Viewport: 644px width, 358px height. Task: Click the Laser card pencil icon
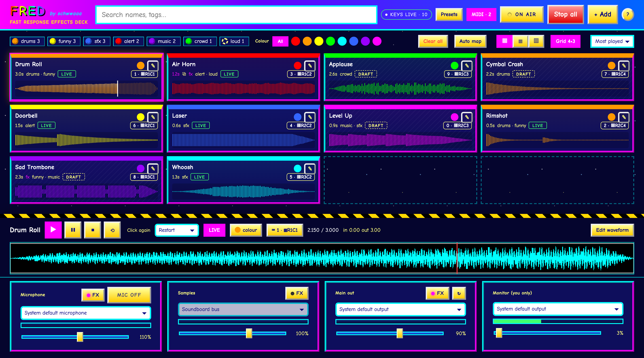point(310,117)
